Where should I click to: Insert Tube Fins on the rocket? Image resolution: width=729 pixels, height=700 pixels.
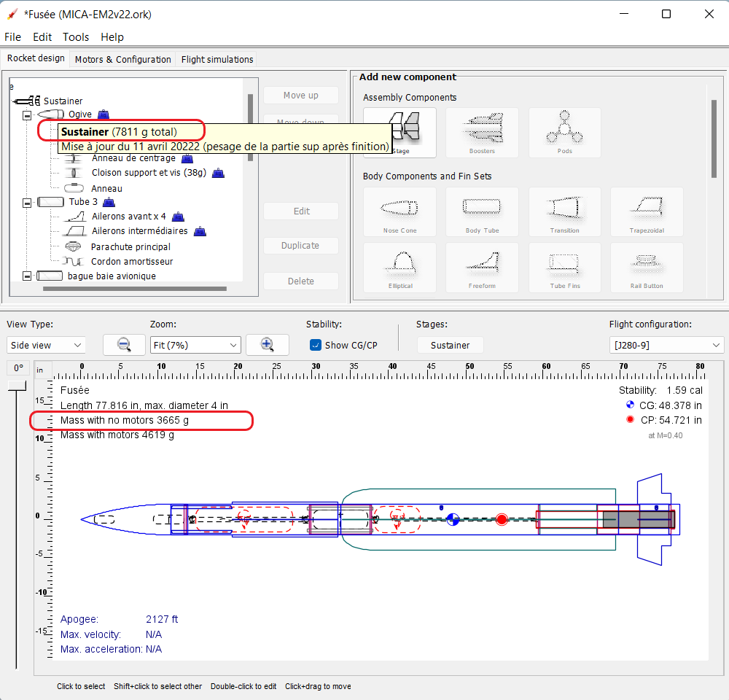click(x=564, y=268)
